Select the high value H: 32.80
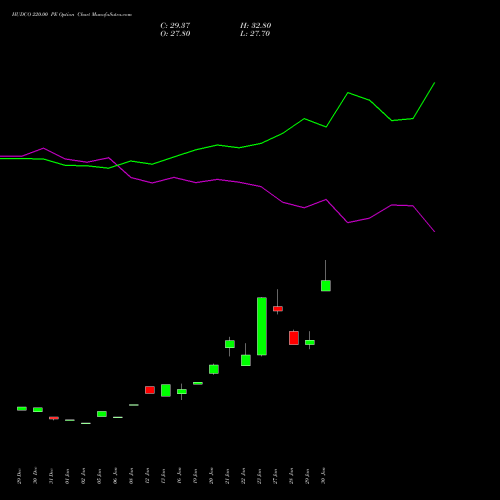500x500 pixels. point(256,26)
